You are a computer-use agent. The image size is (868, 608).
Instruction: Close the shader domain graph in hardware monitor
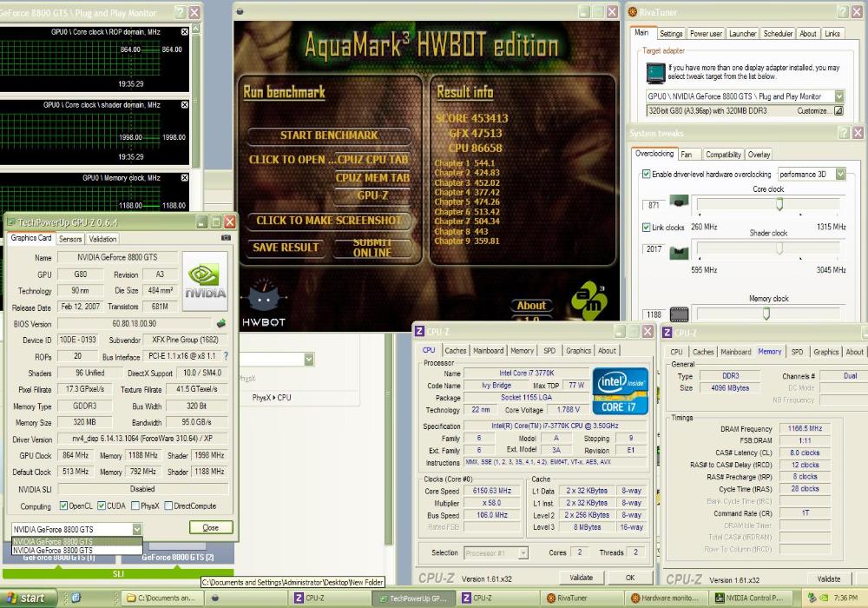pos(185,104)
